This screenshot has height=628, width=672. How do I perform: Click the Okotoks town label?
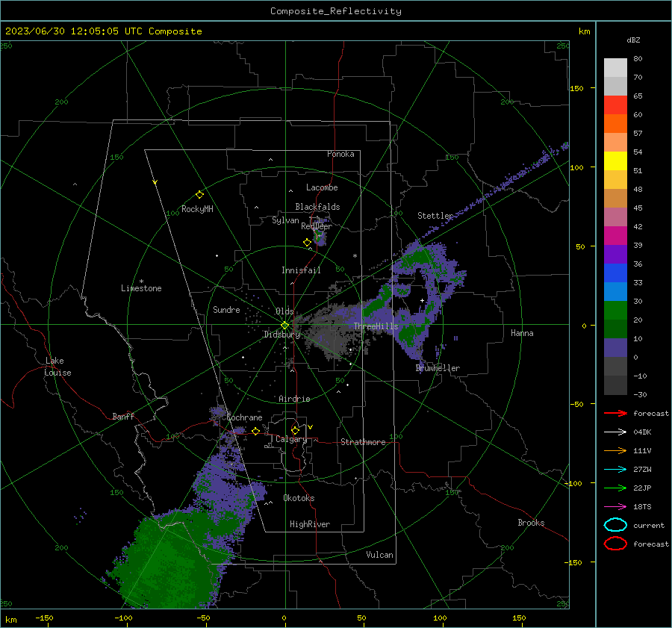point(299,498)
